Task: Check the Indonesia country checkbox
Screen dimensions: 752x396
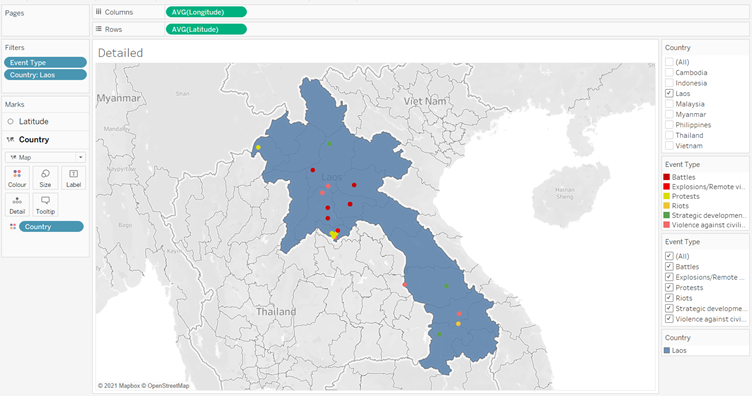Action: [x=669, y=83]
